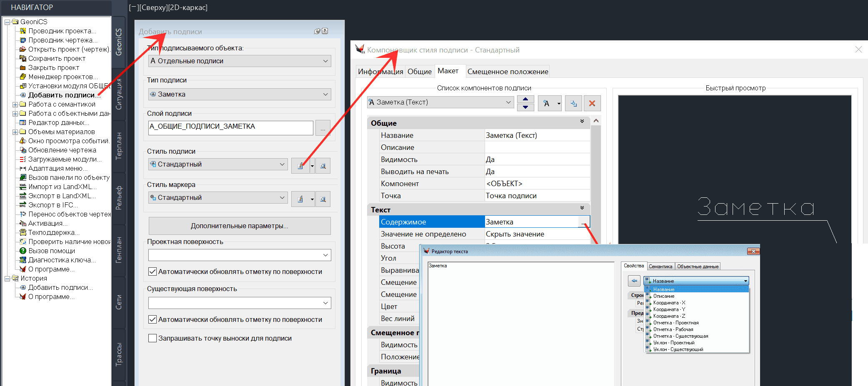Select 'Координата - X' from the property list
This screenshot has height=386, width=868.
(x=669, y=303)
